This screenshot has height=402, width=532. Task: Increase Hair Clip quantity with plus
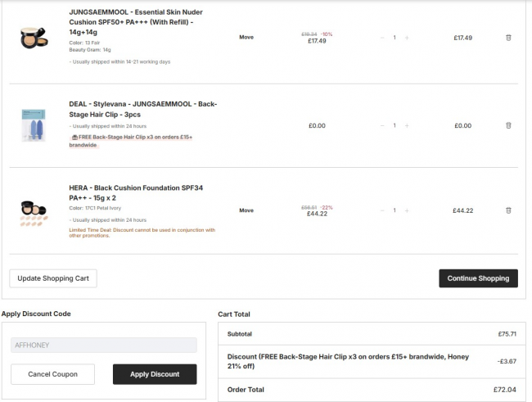[x=407, y=125]
